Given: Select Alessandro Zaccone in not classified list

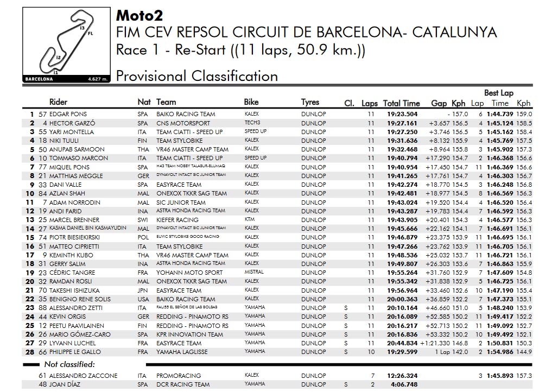Looking at the screenshot, I should click(83, 376).
